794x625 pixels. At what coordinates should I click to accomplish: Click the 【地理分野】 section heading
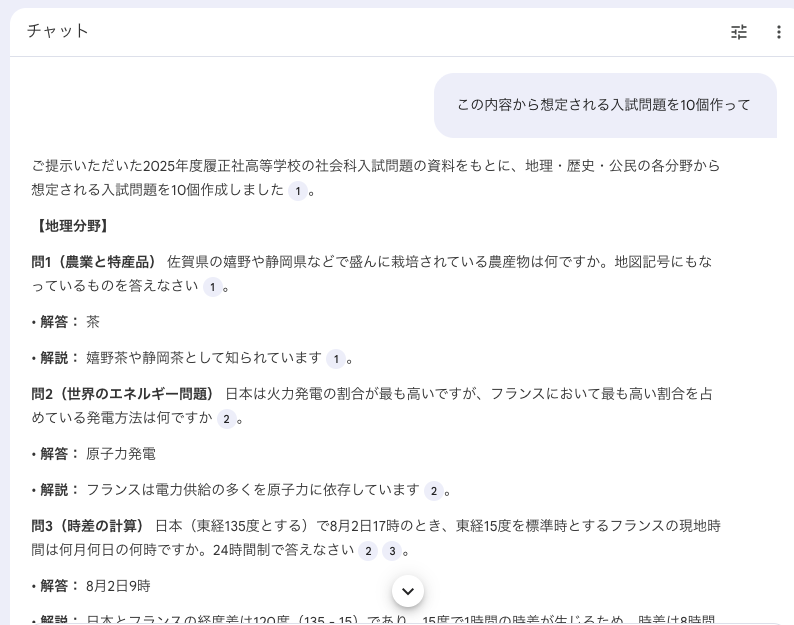[x=72, y=226]
